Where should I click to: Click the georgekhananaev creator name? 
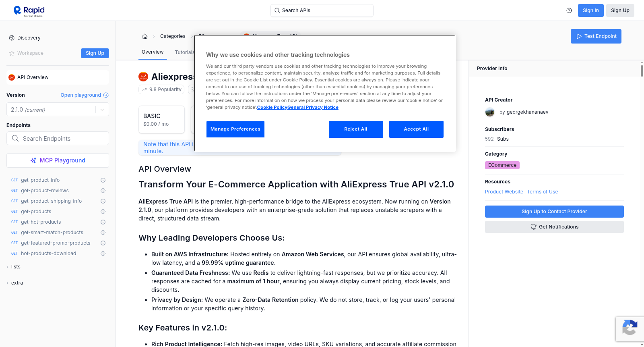click(x=527, y=112)
